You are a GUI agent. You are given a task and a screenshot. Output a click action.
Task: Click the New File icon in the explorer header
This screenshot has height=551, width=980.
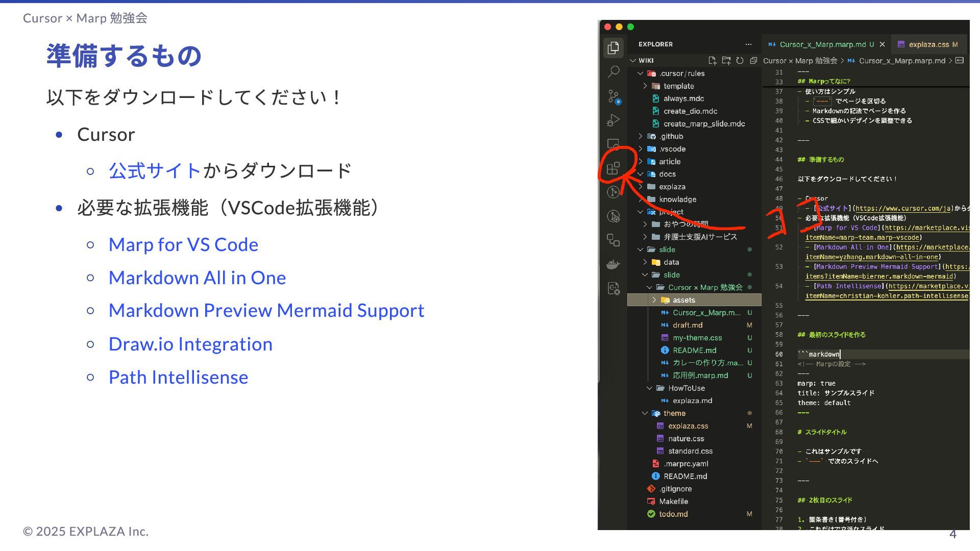(x=713, y=61)
